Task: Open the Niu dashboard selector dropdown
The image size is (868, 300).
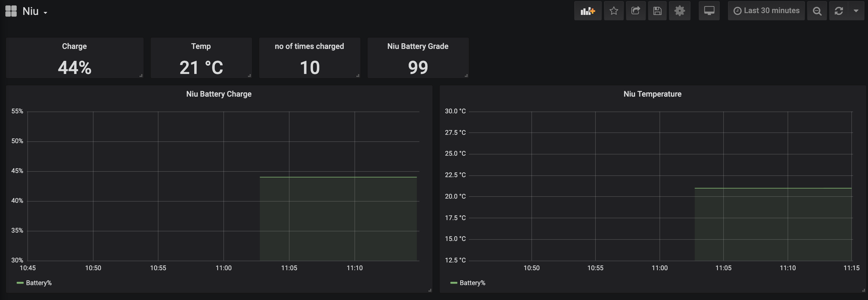Action: 35,11
